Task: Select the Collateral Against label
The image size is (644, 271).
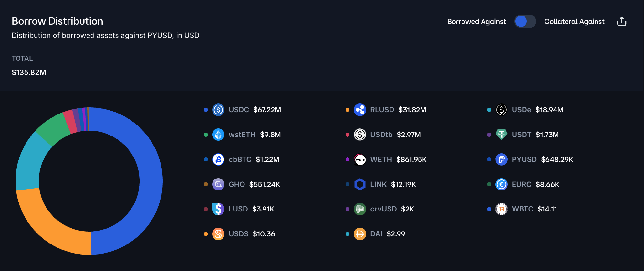Action: (574, 22)
